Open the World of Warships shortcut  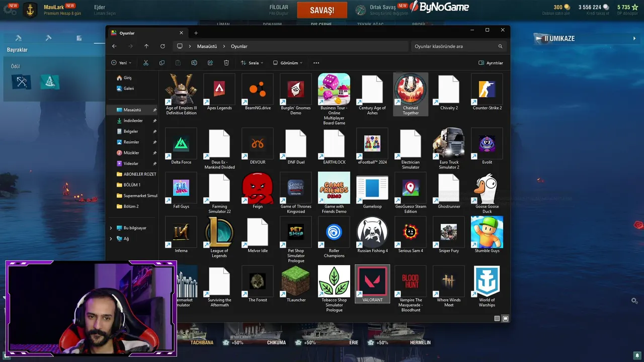[487, 282]
